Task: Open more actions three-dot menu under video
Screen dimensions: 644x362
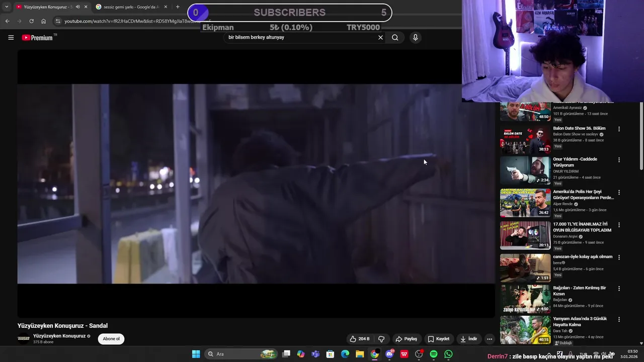Action: point(490,339)
